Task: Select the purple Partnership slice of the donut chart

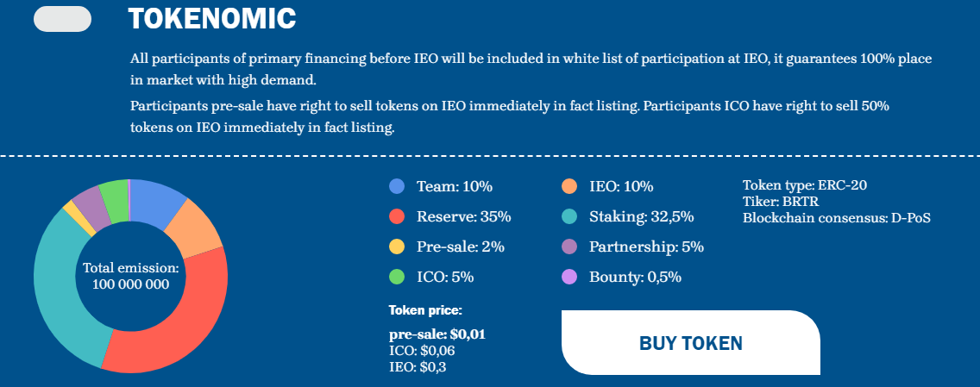Action: [90, 207]
